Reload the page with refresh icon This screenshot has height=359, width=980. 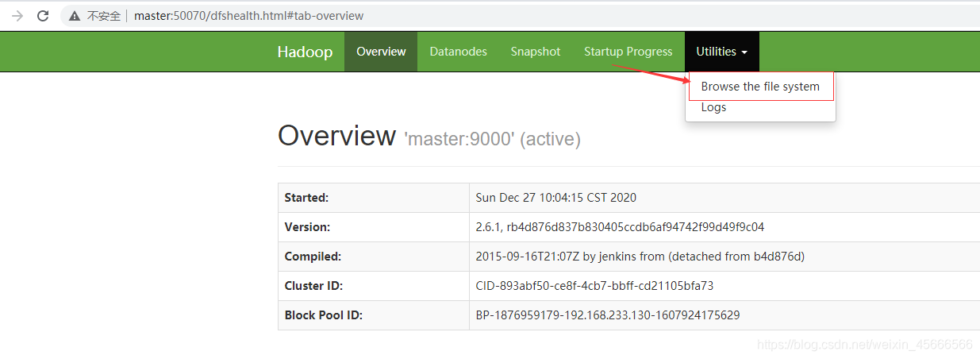point(44,16)
